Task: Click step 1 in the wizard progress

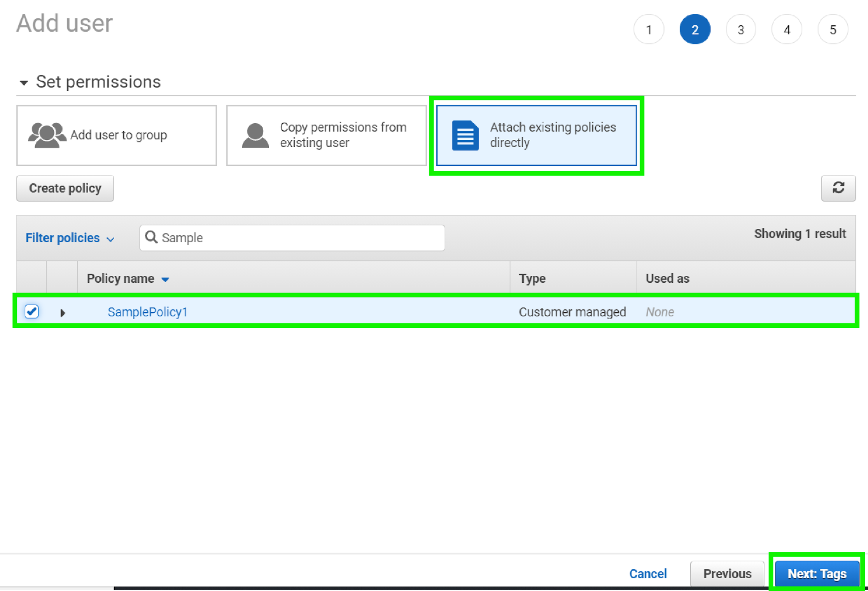Action: [x=649, y=29]
